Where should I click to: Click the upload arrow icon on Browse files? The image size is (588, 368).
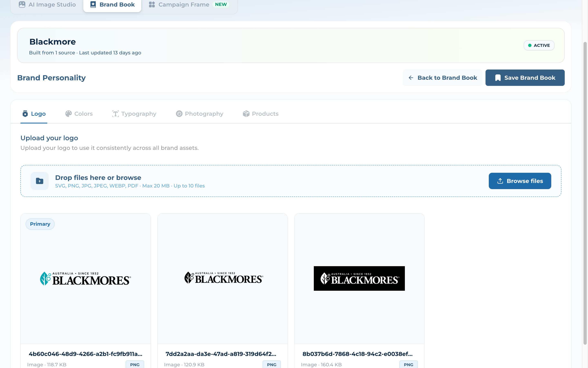[x=500, y=181]
